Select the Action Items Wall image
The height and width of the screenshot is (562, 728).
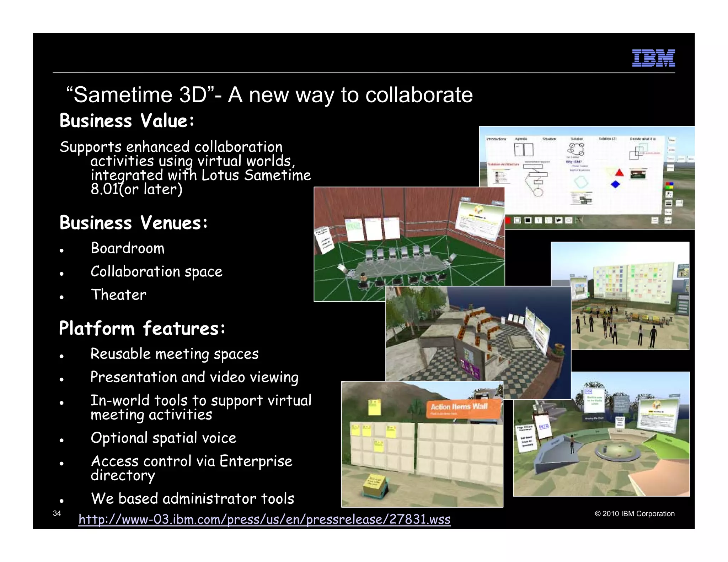(x=422, y=444)
